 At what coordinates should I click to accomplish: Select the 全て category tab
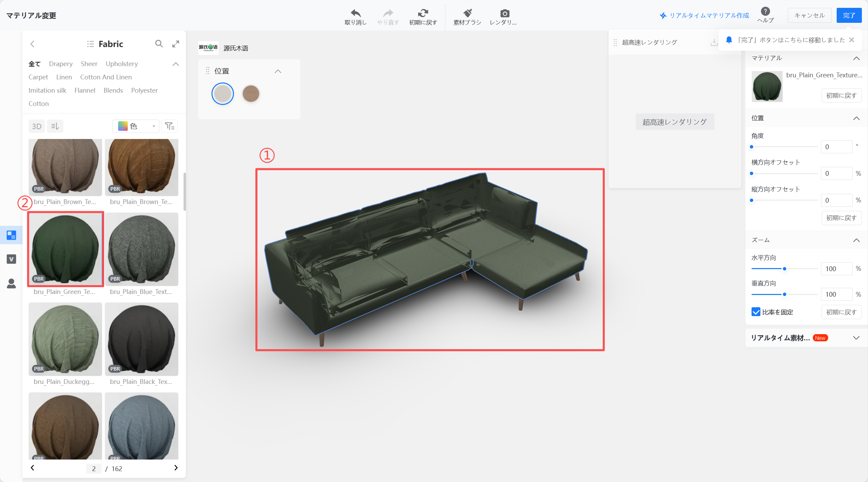(x=34, y=64)
